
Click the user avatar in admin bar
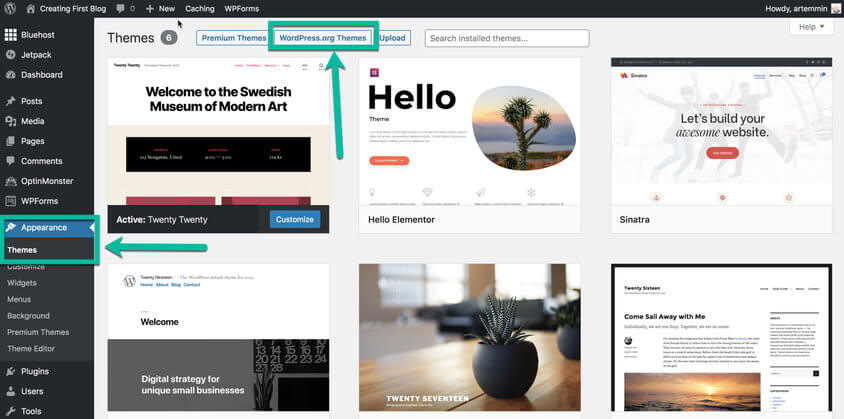click(x=836, y=8)
